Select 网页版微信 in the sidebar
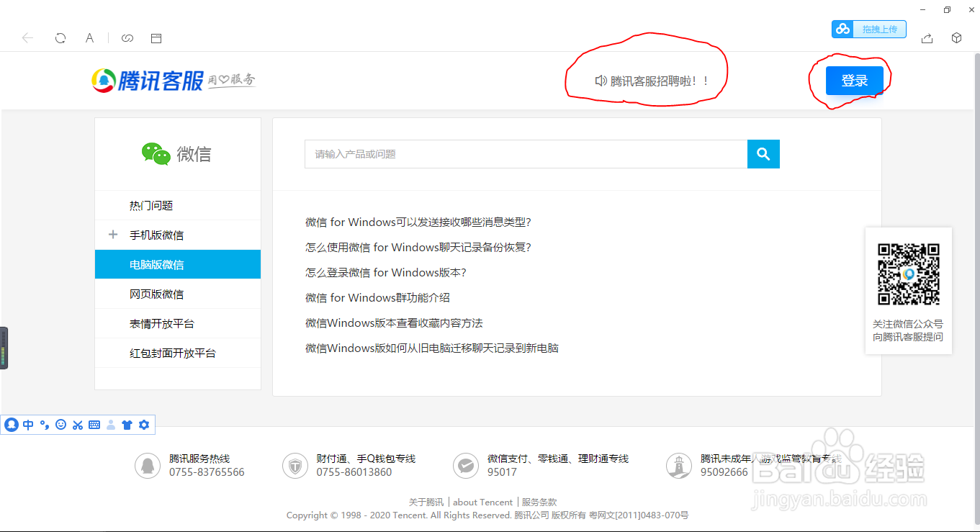The height and width of the screenshot is (532, 980). coord(178,294)
